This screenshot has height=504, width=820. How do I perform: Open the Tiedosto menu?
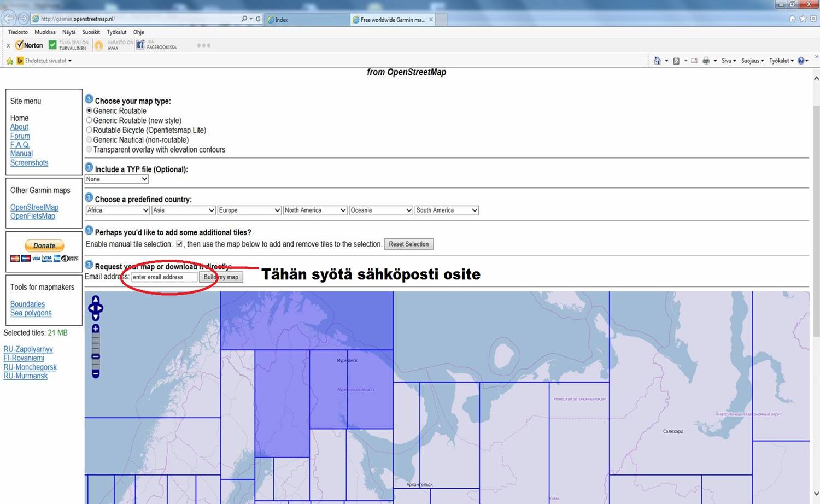[17, 32]
